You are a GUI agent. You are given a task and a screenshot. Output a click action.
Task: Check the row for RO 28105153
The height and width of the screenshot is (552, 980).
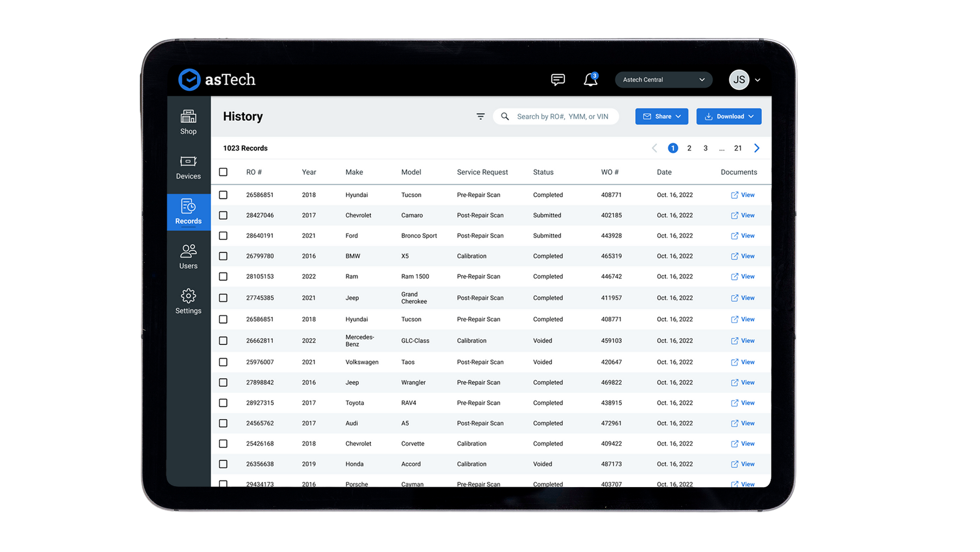point(223,277)
